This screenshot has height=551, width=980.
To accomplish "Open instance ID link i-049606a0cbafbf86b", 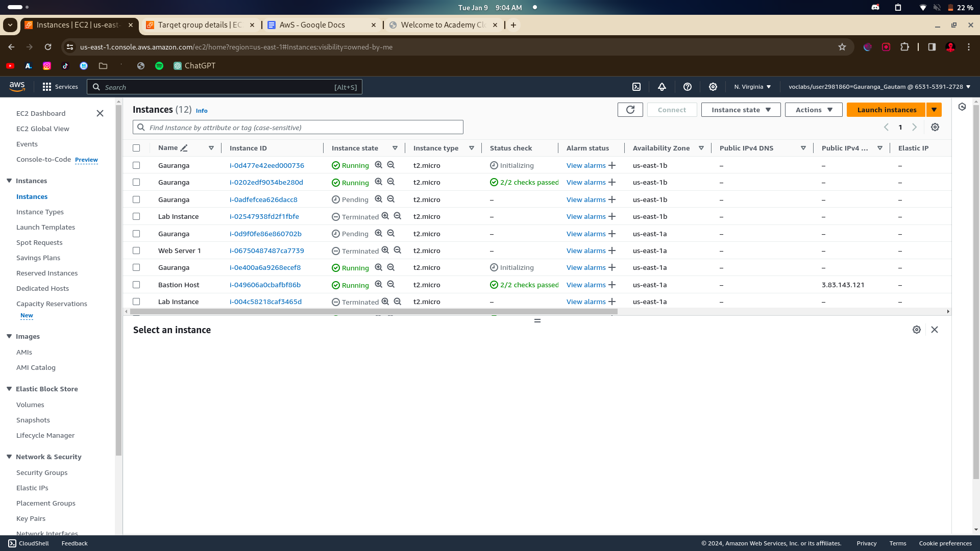I will click(x=265, y=285).
